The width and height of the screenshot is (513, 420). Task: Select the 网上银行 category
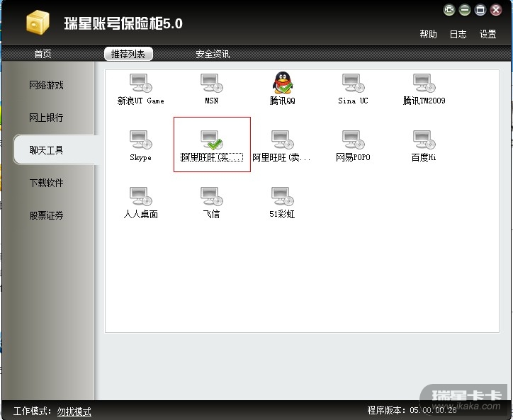coord(46,118)
